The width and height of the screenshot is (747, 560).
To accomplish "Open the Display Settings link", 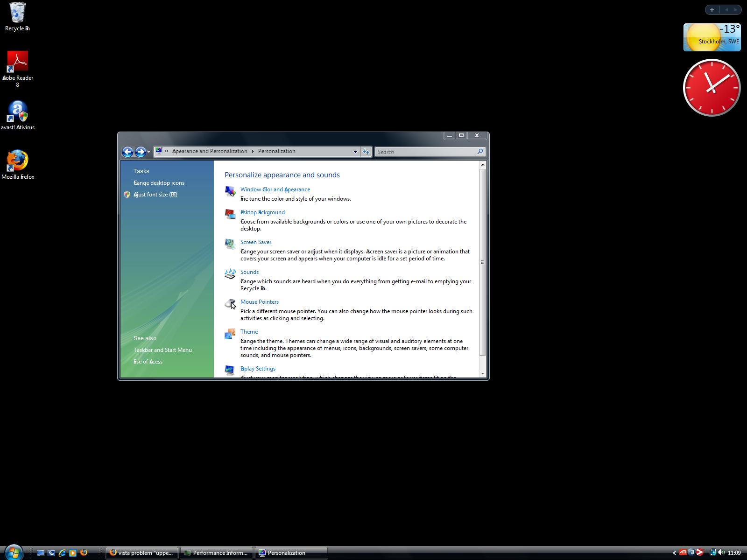I will (258, 369).
